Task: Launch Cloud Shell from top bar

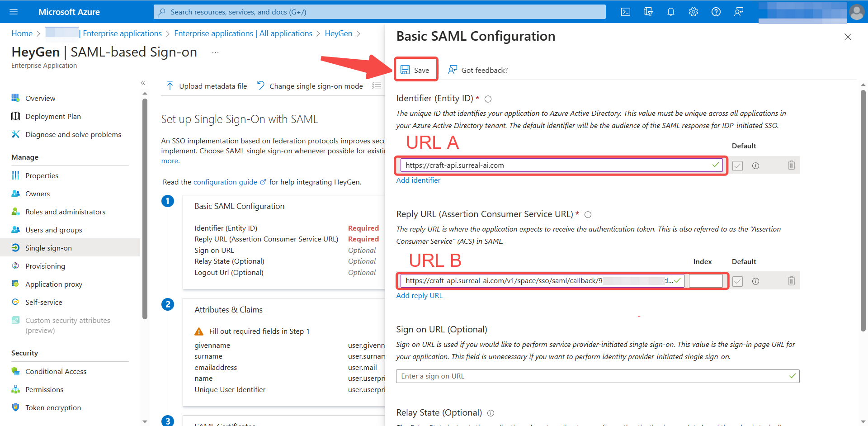Action: (626, 12)
